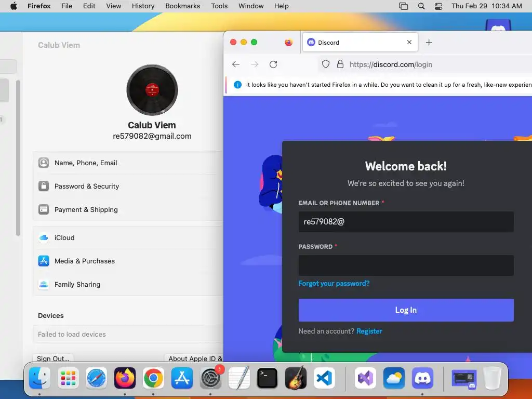Go back in Firefox
Screen dimensions: 532x399
236,64
